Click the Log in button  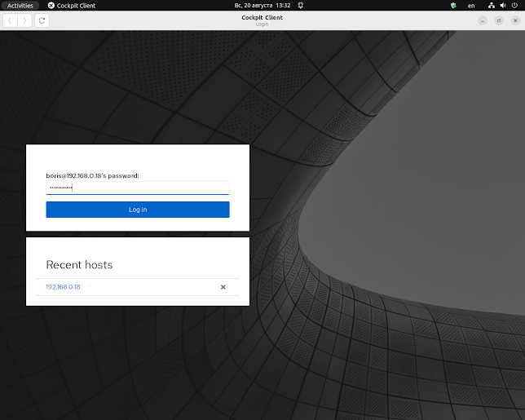138,210
